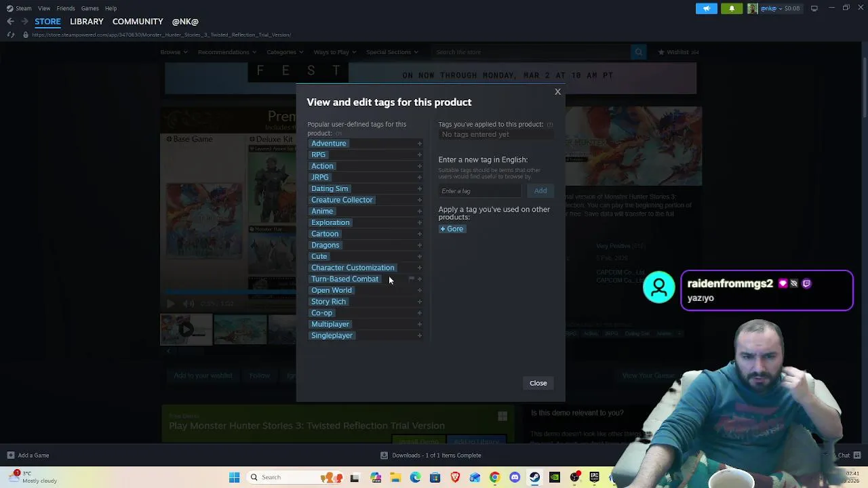This screenshot has height=488, width=868.
Task: Click the Story Rich tag label
Action: pos(328,302)
